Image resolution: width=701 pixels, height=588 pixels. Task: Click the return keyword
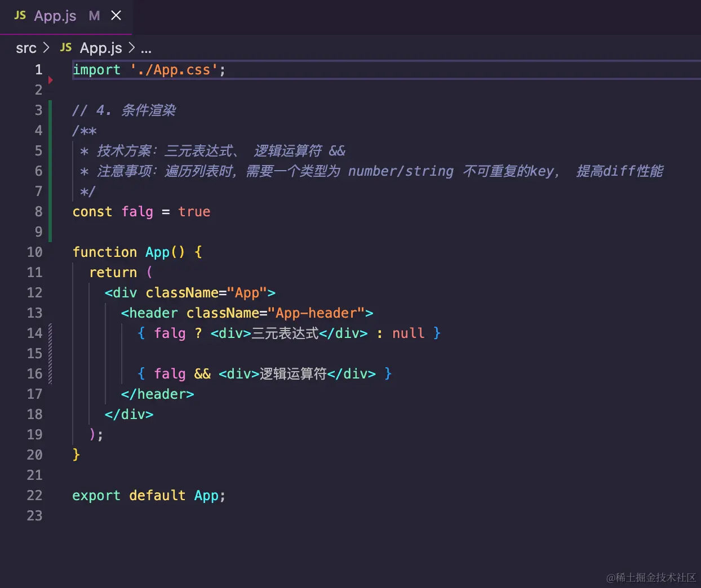tap(113, 273)
